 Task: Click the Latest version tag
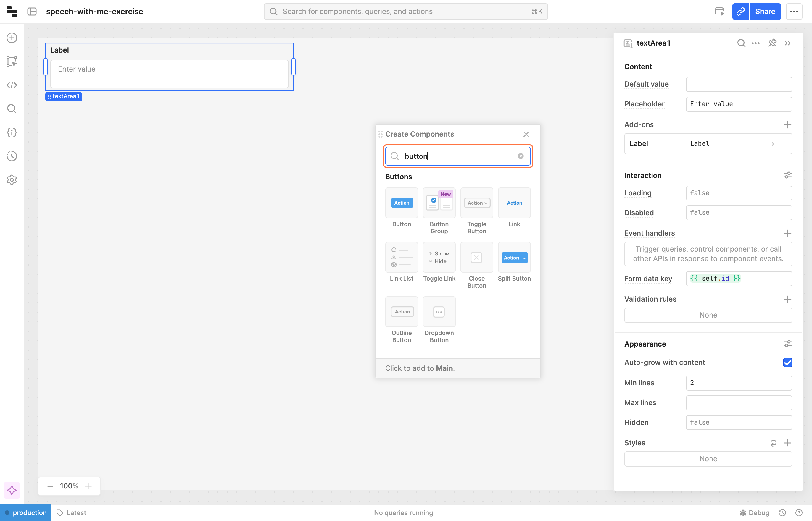71,512
